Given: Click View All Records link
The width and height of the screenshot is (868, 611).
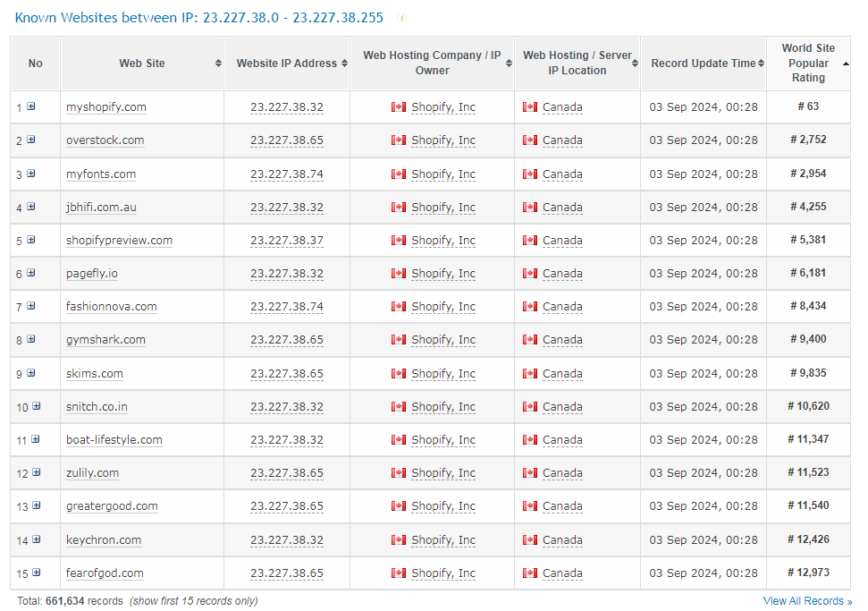Looking at the screenshot, I should tap(807, 601).
